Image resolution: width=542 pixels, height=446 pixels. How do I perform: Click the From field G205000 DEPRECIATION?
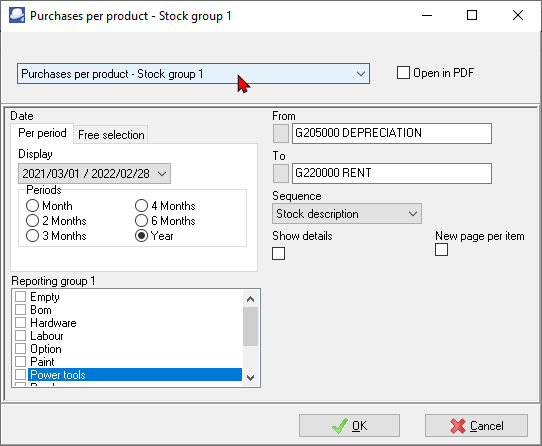392,133
